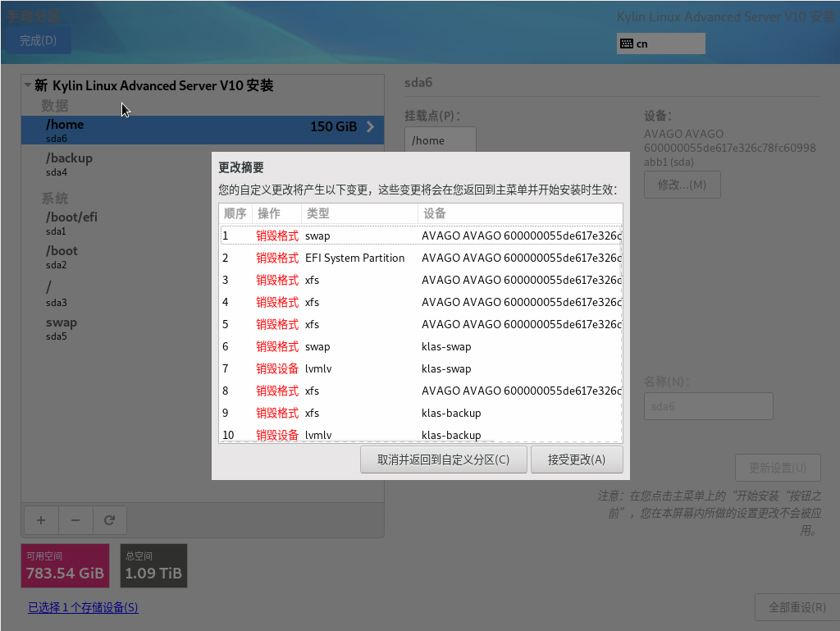Collapse the new Kylin Linux installation tree
Viewport: 840px width, 631px height.
[27, 85]
